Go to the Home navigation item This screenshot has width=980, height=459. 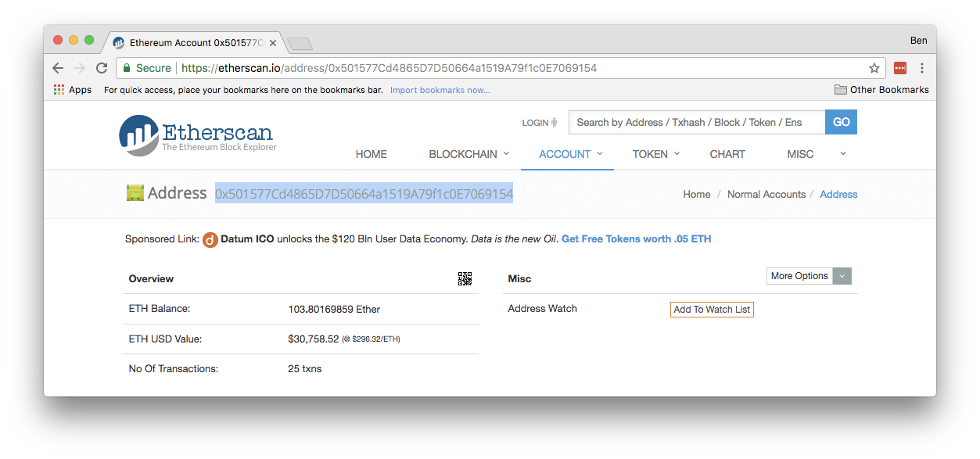click(371, 154)
